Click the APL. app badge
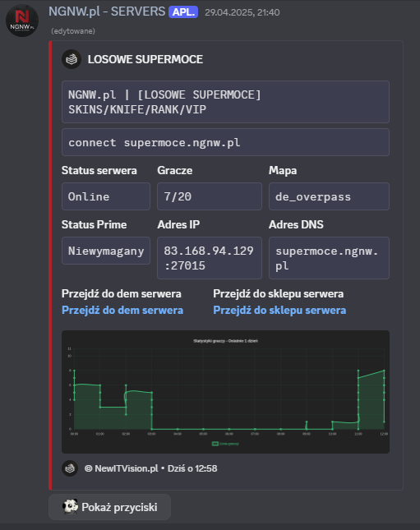The width and height of the screenshot is (420, 530). [x=183, y=12]
